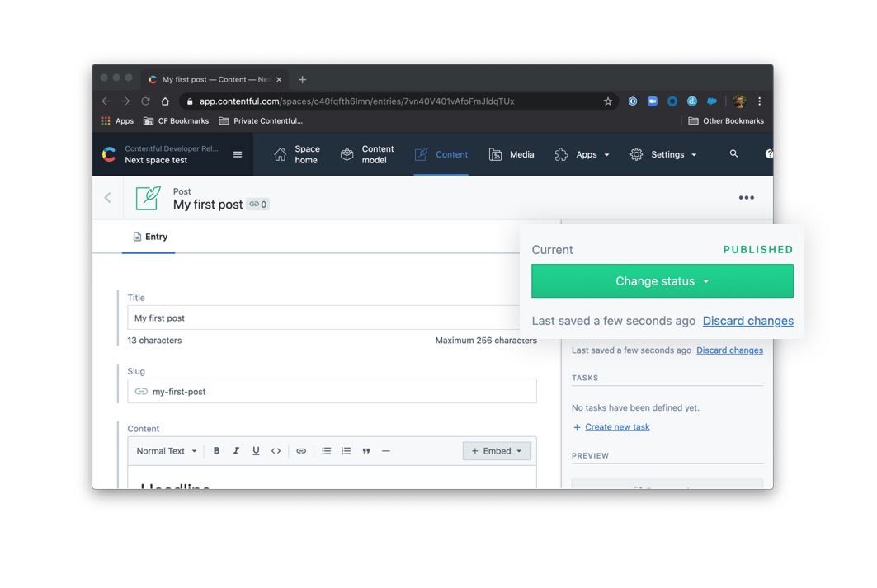
Task: Reload the page in browser
Action: [x=145, y=101]
